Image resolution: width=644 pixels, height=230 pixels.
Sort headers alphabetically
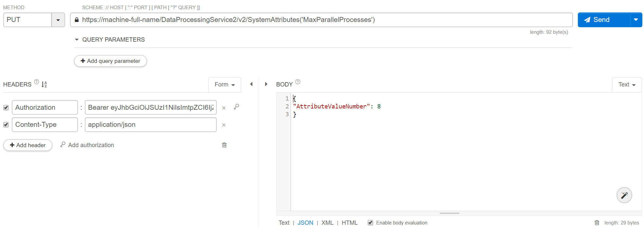coord(44,85)
